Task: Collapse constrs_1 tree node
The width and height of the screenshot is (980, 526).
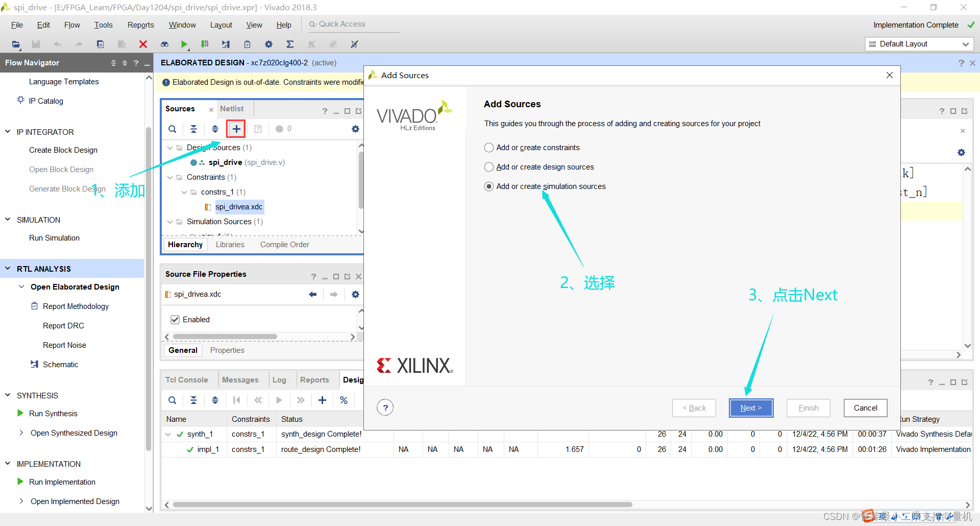Action: 184,192
